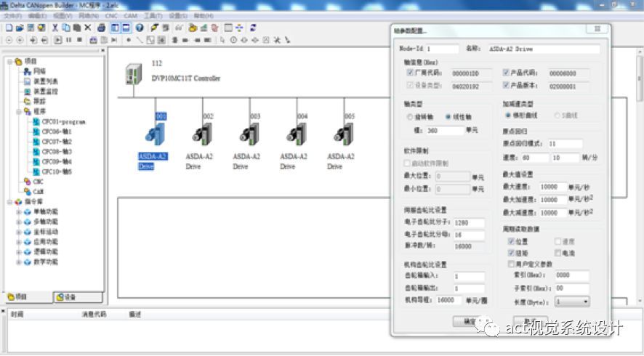Viewport: 644px width, 356px height.
Task: Click the main window vertical scrollbar
Action: (639, 177)
